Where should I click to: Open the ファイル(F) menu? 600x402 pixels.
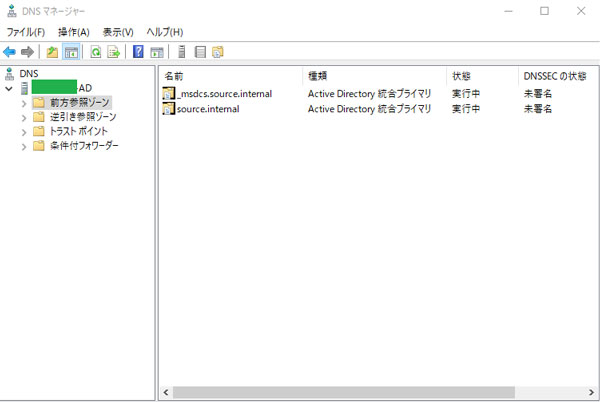coord(26,32)
